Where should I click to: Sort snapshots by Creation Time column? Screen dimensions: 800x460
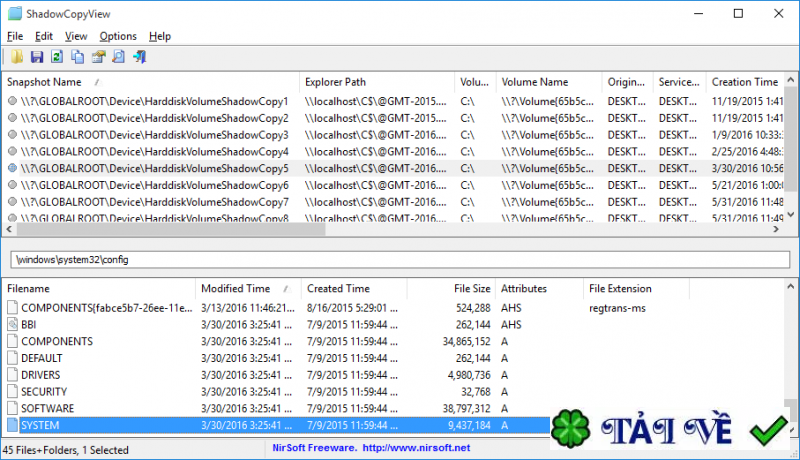click(745, 82)
